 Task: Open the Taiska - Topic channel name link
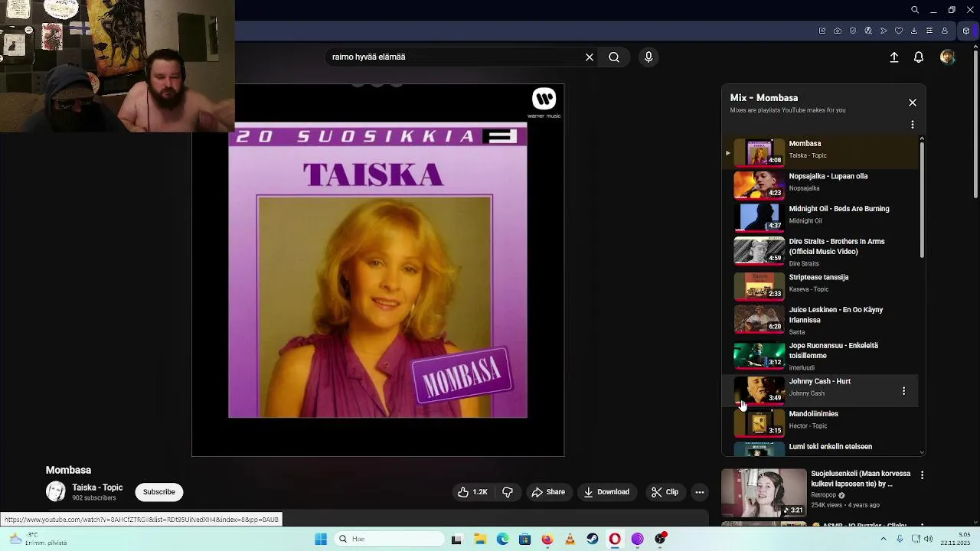[x=97, y=487]
